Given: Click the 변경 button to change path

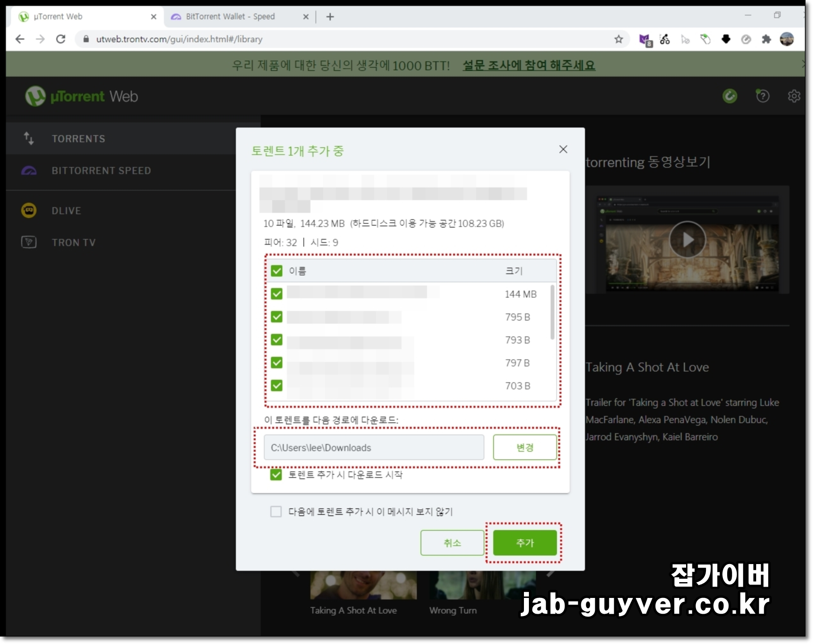Looking at the screenshot, I should coord(524,448).
